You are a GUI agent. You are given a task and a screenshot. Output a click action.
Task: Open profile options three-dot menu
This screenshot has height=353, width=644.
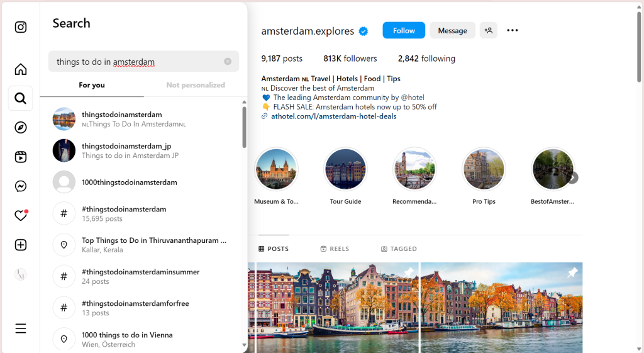coord(513,30)
